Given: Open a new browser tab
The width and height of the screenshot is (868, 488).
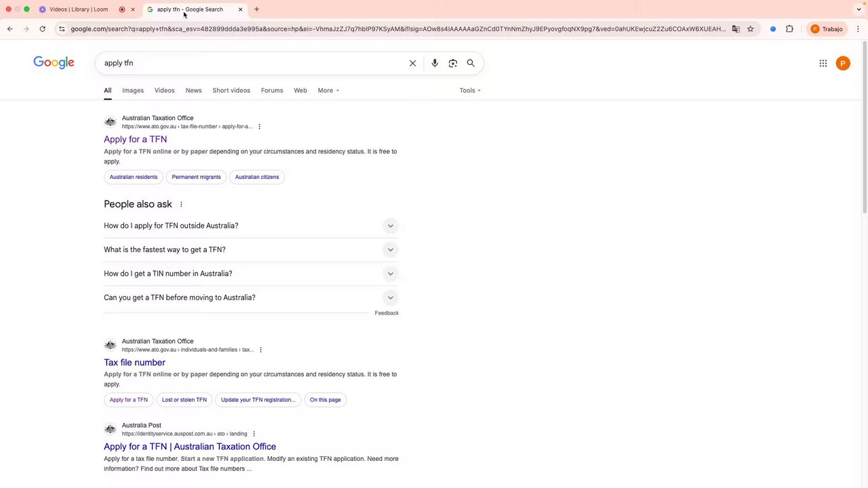Looking at the screenshot, I should 256,9.
